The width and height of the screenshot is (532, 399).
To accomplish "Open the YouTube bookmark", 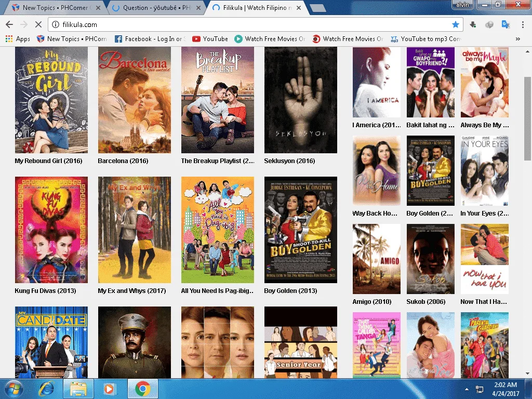I will tap(210, 39).
